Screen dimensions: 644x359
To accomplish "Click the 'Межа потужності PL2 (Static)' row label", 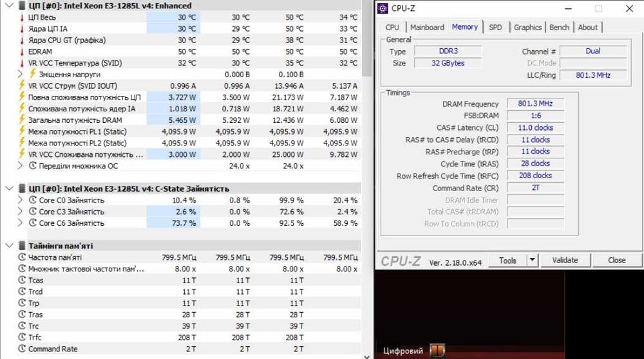I will (x=77, y=143).
